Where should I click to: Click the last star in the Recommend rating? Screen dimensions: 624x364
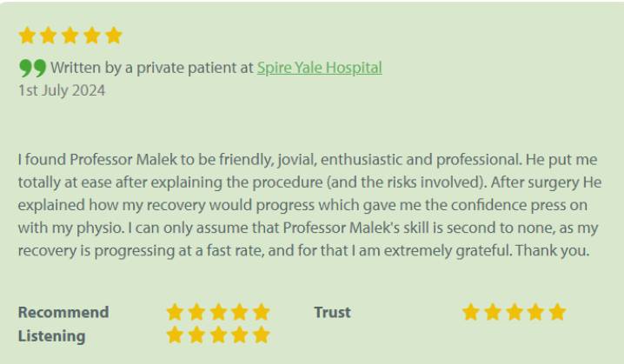[x=261, y=312]
